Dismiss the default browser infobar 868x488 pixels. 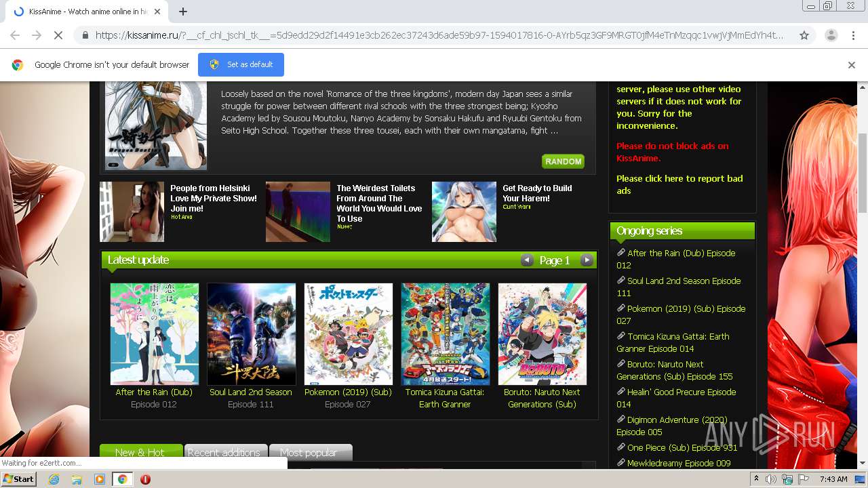pos(852,65)
